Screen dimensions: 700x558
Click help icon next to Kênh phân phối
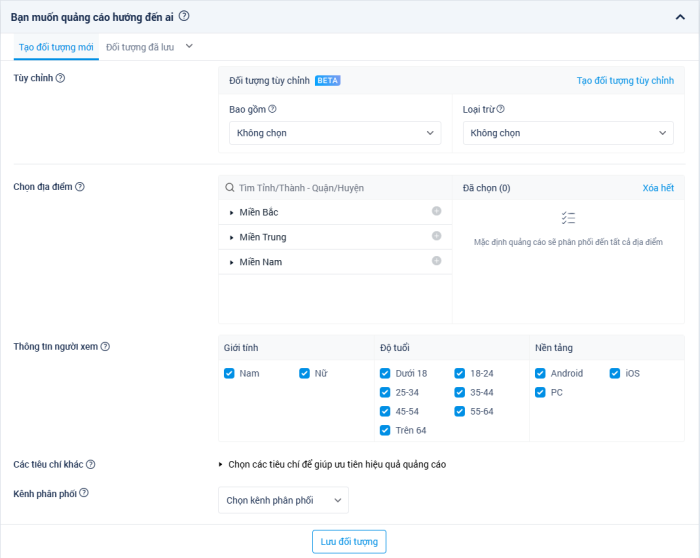pyautogui.click(x=84, y=493)
